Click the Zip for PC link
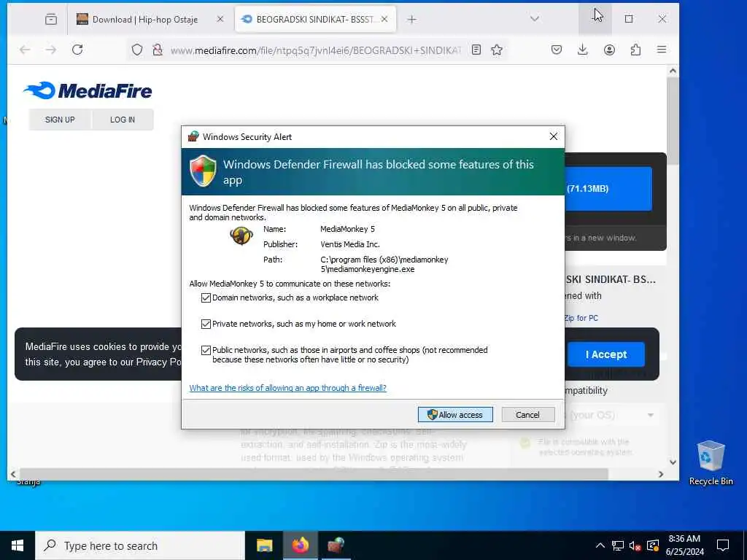Image resolution: width=747 pixels, height=560 pixels. 581,318
